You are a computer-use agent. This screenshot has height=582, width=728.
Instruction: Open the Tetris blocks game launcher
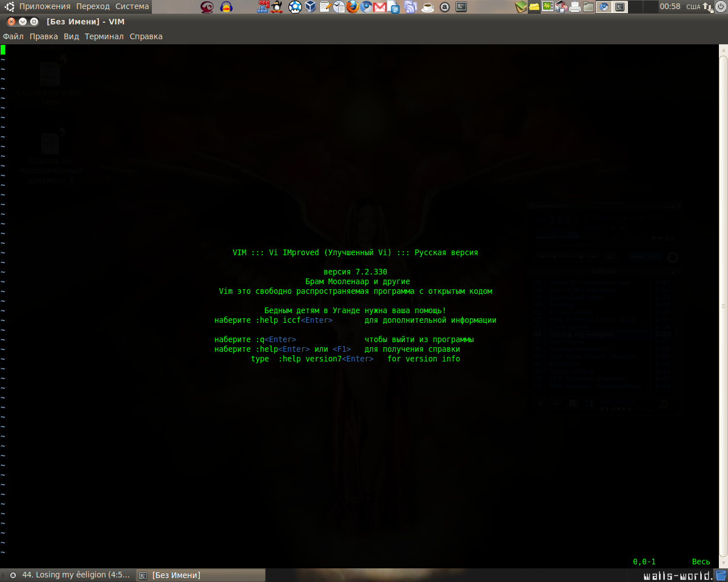[x=263, y=7]
